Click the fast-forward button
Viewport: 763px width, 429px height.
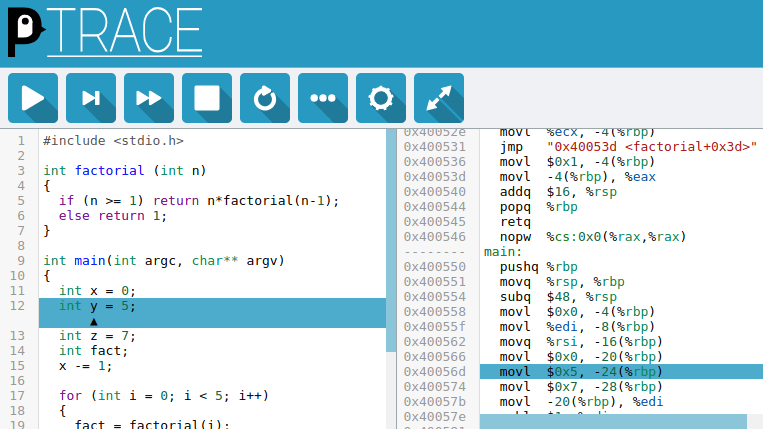coord(149,98)
